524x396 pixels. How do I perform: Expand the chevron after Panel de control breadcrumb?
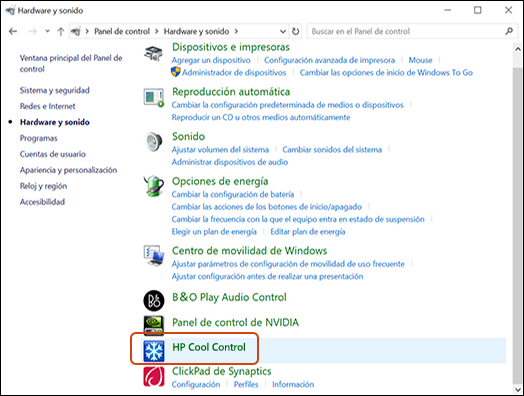(x=156, y=31)
